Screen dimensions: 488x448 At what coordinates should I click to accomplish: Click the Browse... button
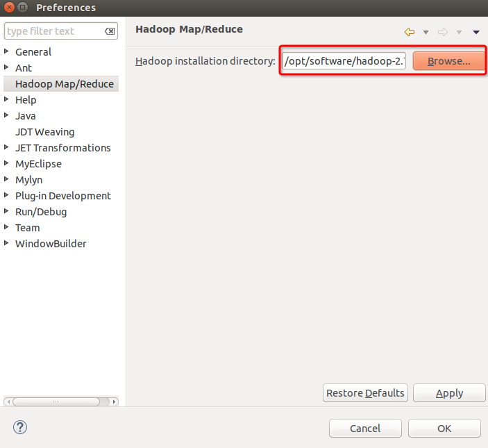coord(449,61)
